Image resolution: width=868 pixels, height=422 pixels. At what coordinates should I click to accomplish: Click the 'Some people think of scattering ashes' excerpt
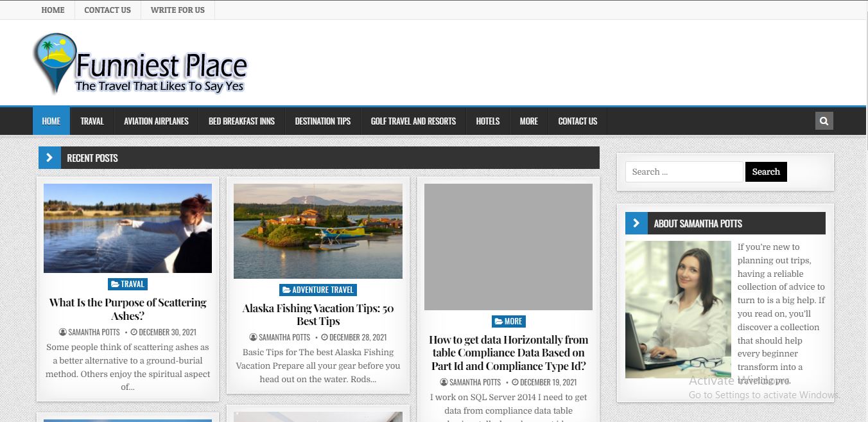(128, 367)
